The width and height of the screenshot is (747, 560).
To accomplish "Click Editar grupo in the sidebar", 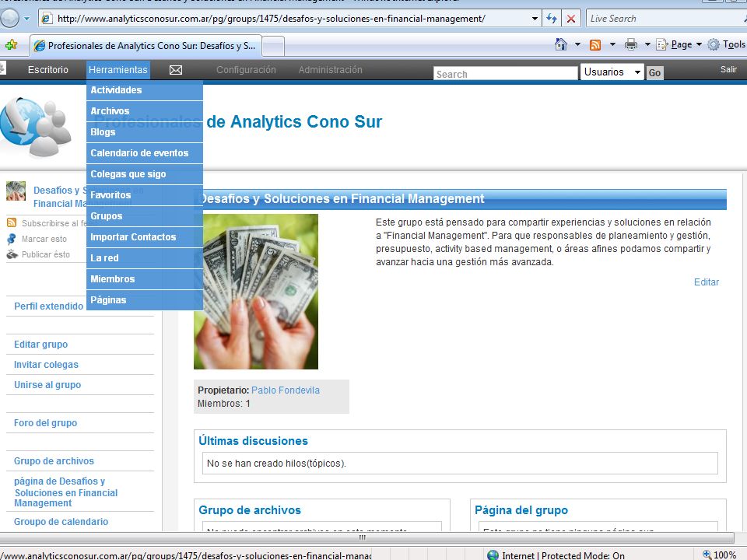I will [41, 345].
